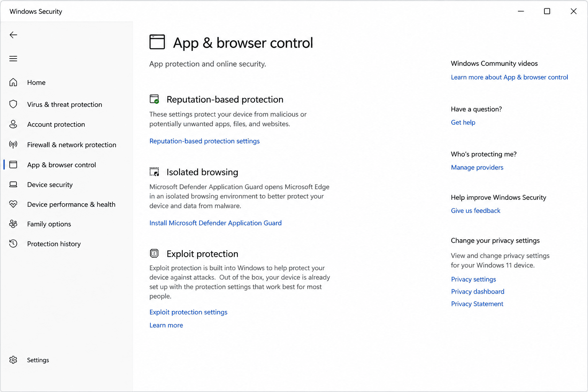Go to Family options
Screen dimensions: 588x392
pos(49,224)
